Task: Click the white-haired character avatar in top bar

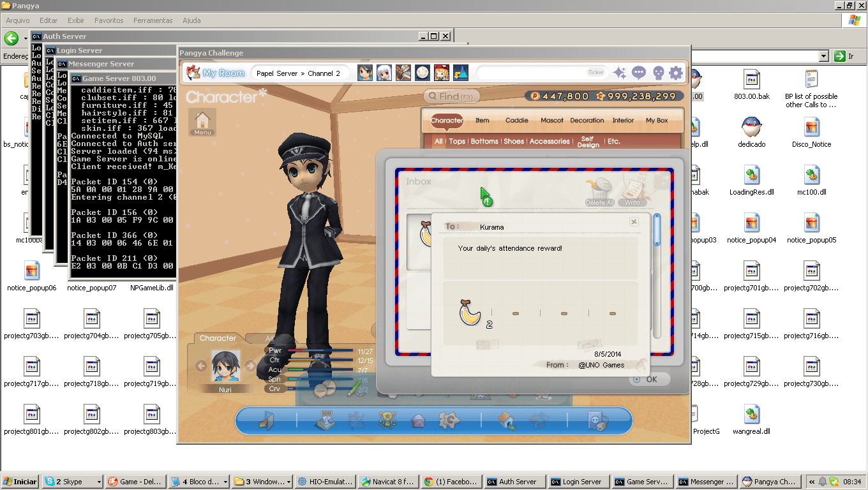Action: [x=384, y=73]
